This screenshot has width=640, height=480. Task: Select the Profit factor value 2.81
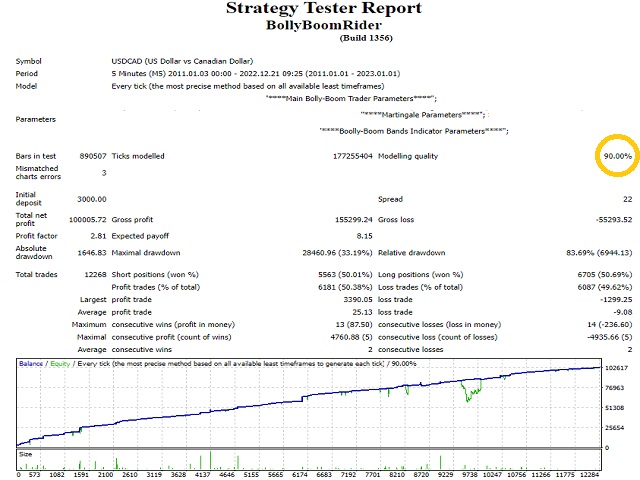(x=98, y=236)
